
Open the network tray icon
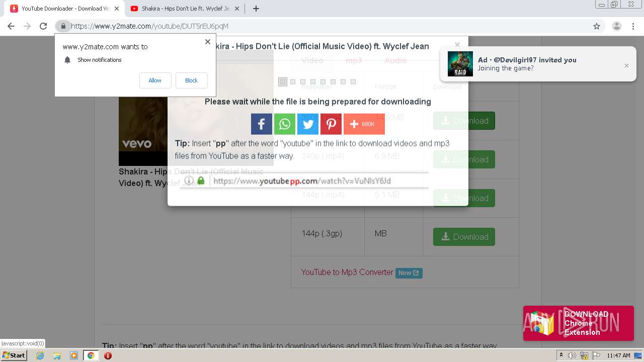(584, 355)
